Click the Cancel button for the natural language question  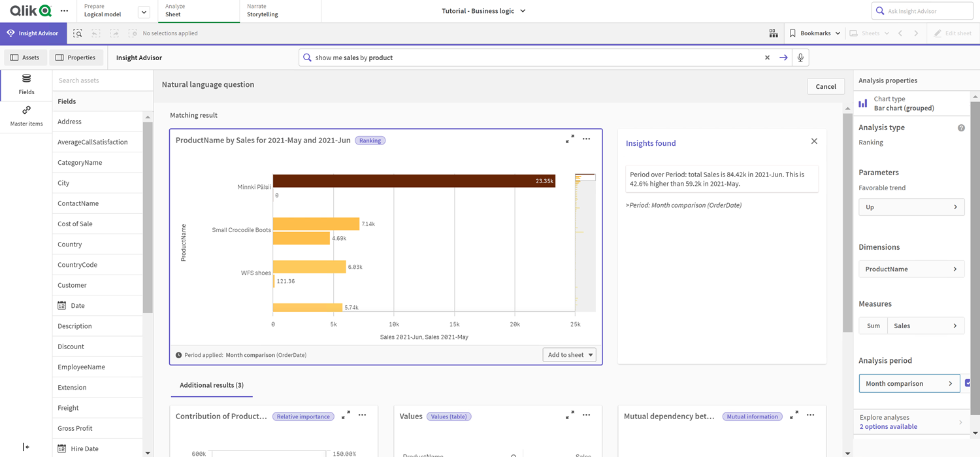click(x=825, y=86)
